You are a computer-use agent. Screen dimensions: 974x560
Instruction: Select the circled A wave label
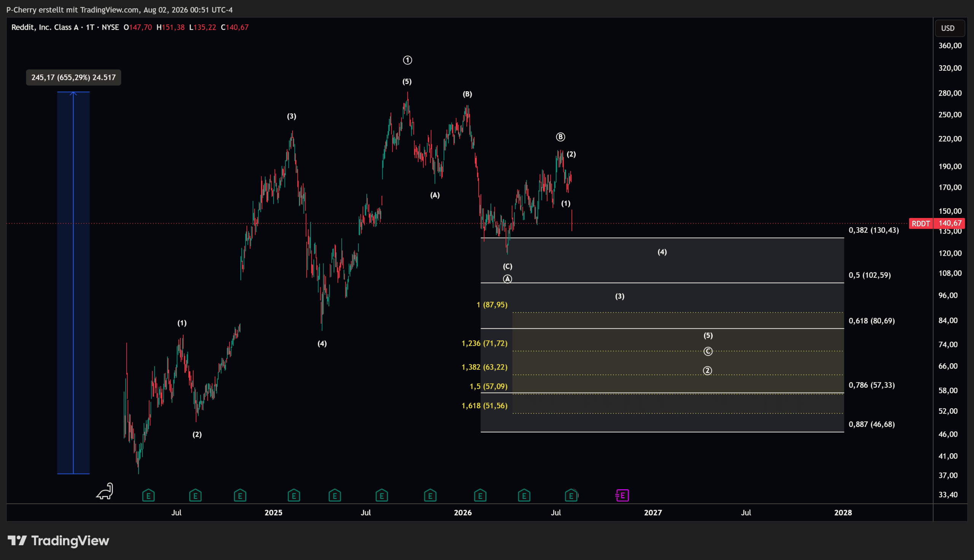pos(508,279)
